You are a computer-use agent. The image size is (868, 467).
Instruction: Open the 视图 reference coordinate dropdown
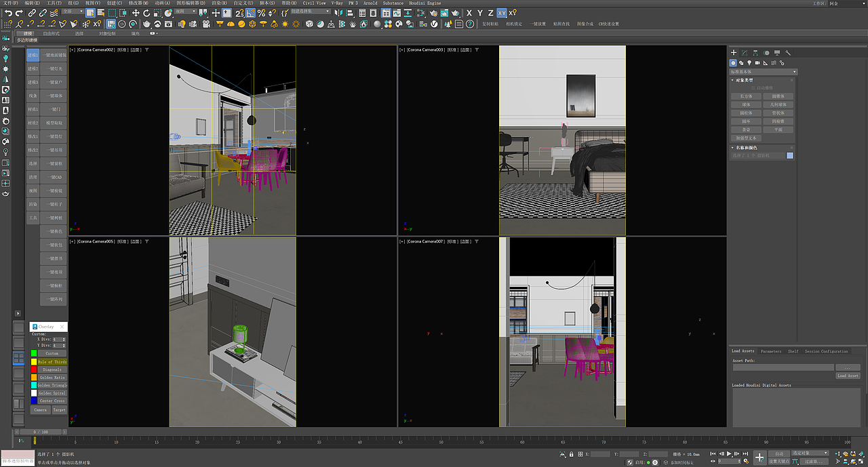pyautogui.click(x=186, y=12)
